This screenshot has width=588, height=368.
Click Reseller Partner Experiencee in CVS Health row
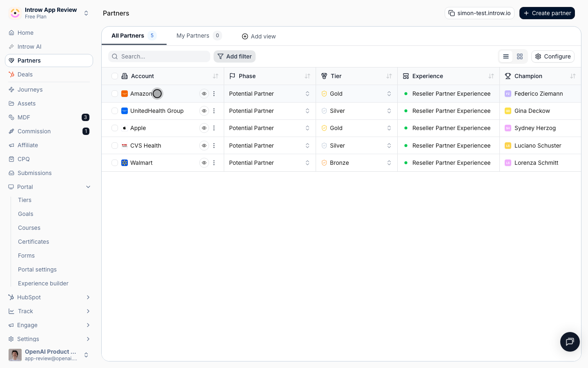pyautogui.click(x=451, y=146)
